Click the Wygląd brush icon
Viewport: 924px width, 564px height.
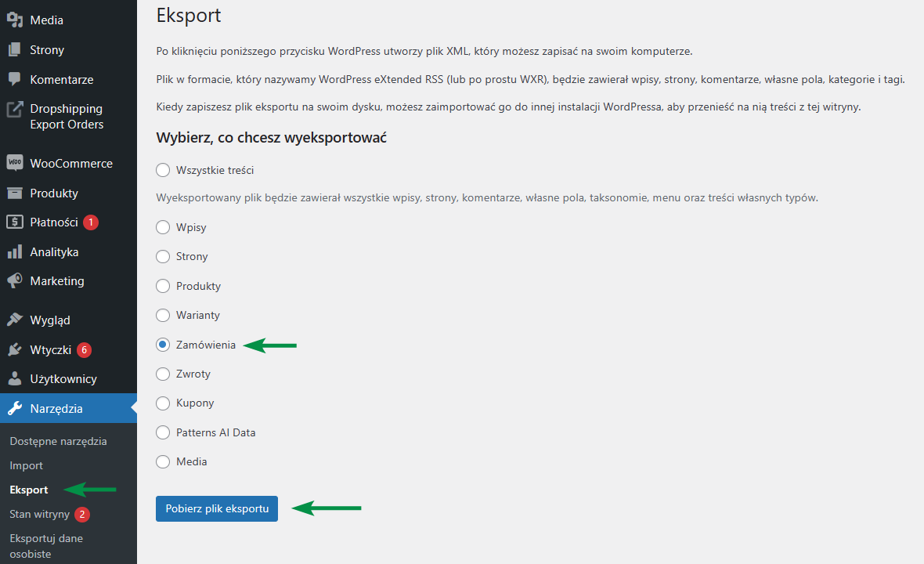15,320
